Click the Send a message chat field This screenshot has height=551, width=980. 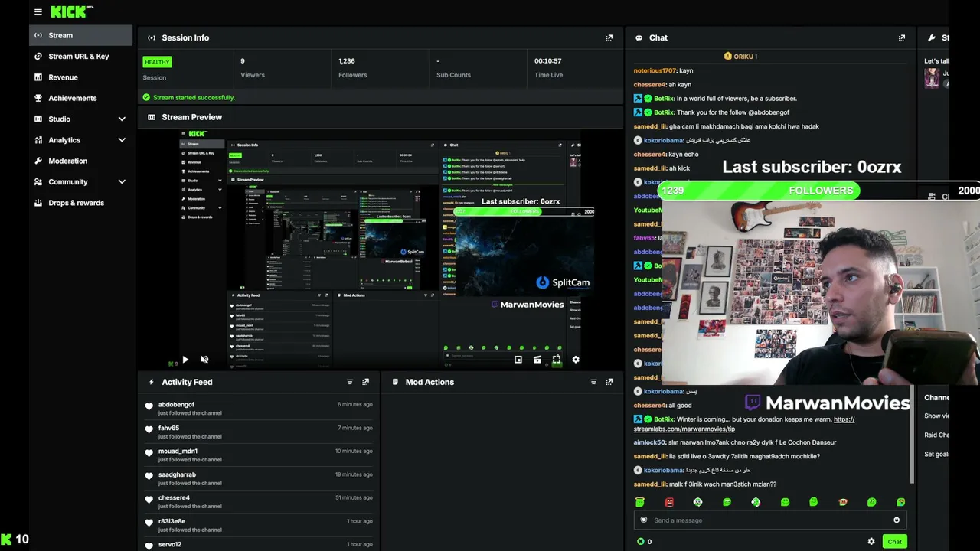(x=769, y=520)
